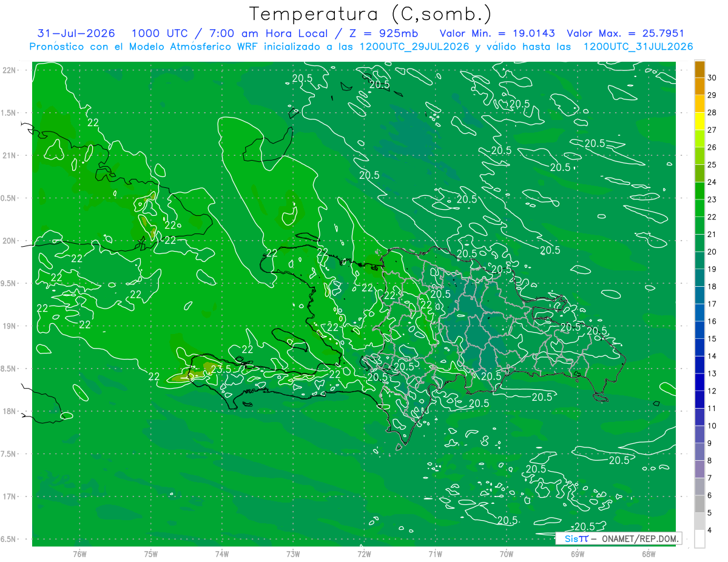Image resolution: width=728 pixels, height=562 pixels.
Task: Click latitude axis label "17N"
Action: click(8, 497)
